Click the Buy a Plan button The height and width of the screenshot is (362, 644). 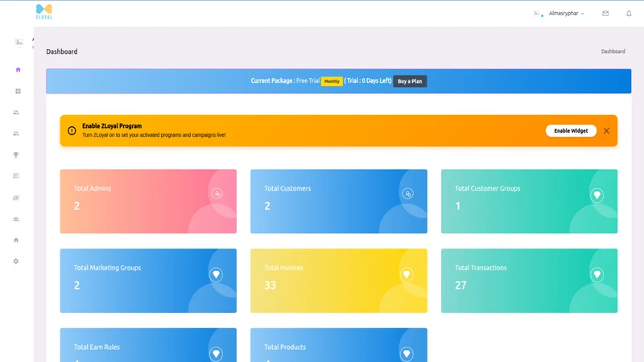click(410, 81)
